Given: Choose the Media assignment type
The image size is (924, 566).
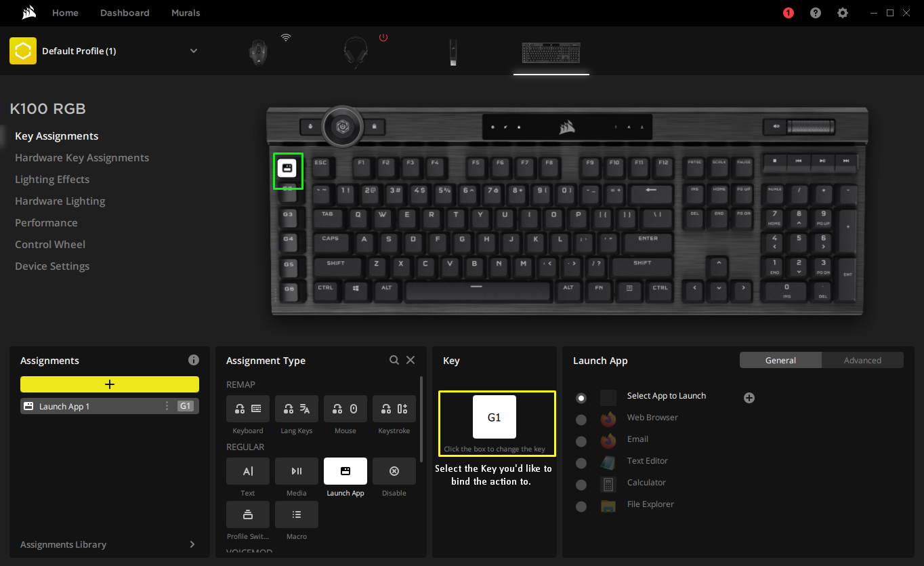Looking at the screenshot, I should pos(296,471).
